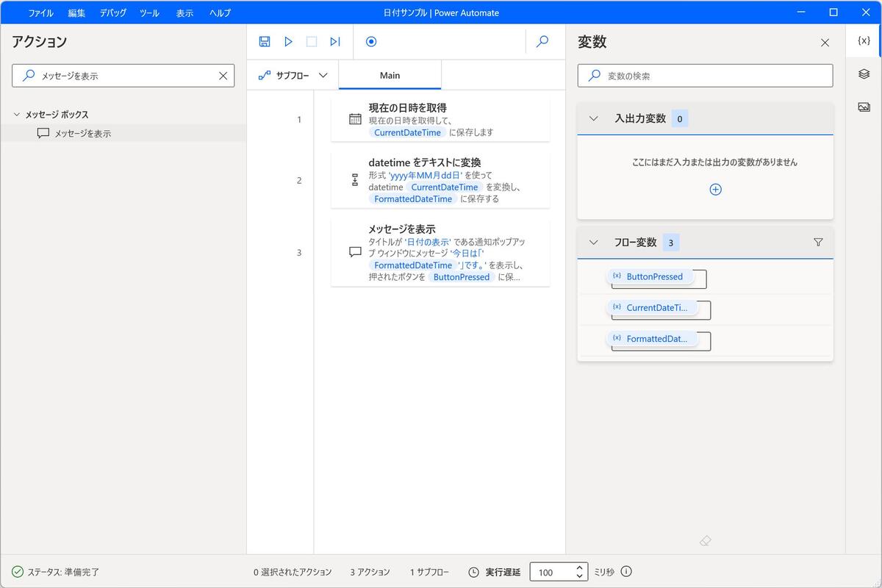Run next action with the step icon

pyautogui.click(x=335, y=42)
